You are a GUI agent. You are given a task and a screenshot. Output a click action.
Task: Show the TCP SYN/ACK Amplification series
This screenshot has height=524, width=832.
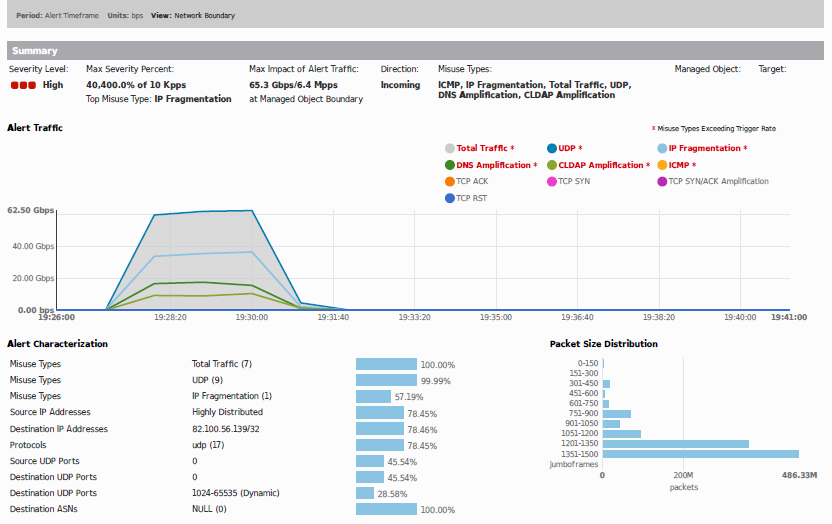pyautogui.click(x=662, y=182)
